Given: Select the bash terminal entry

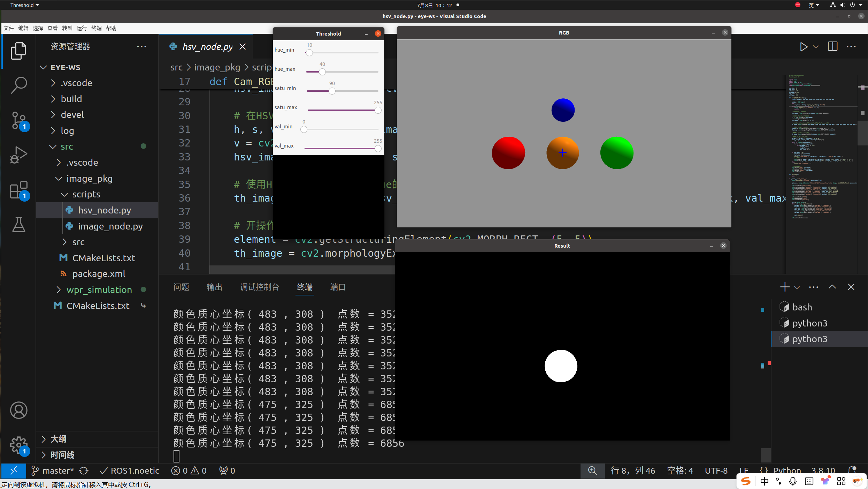Looking at the screenshot, I should [802, 307].
